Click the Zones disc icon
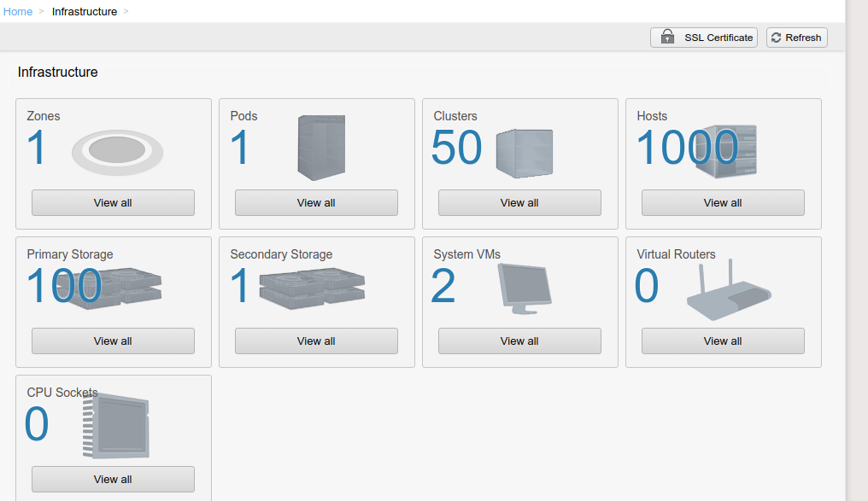Image resolution: width=868 pixels, height=501 pixels. tap(117, 152)
